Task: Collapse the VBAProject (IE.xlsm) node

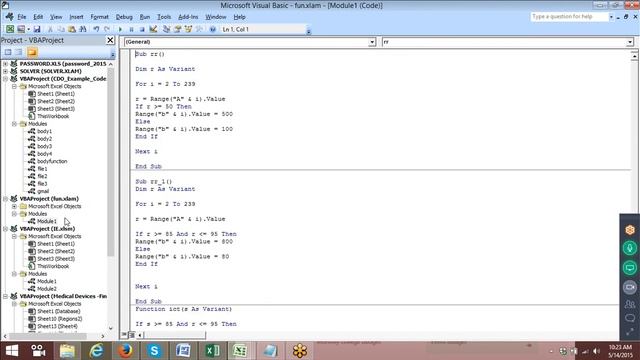Action: 5,229
